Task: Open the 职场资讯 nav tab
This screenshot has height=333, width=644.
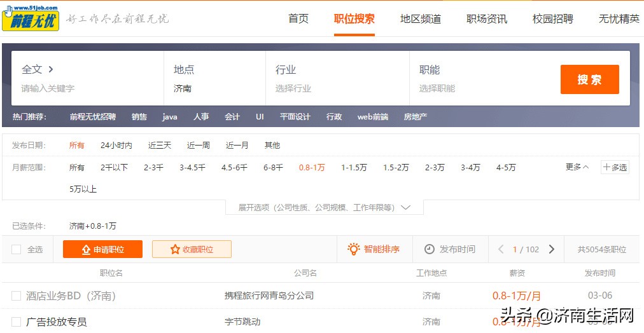Action: (x=487, y=19)
